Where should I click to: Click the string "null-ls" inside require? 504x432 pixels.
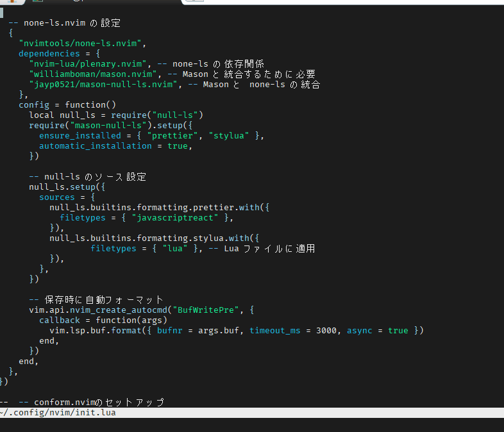coord(175,115)
